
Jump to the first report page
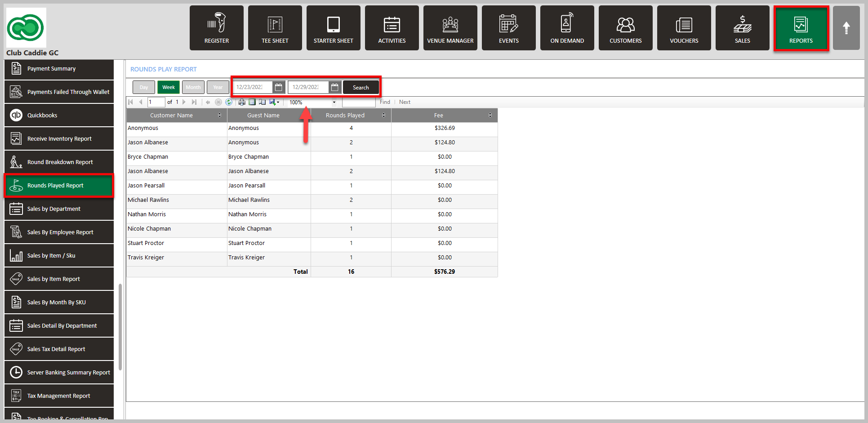(x=131, y=102)
